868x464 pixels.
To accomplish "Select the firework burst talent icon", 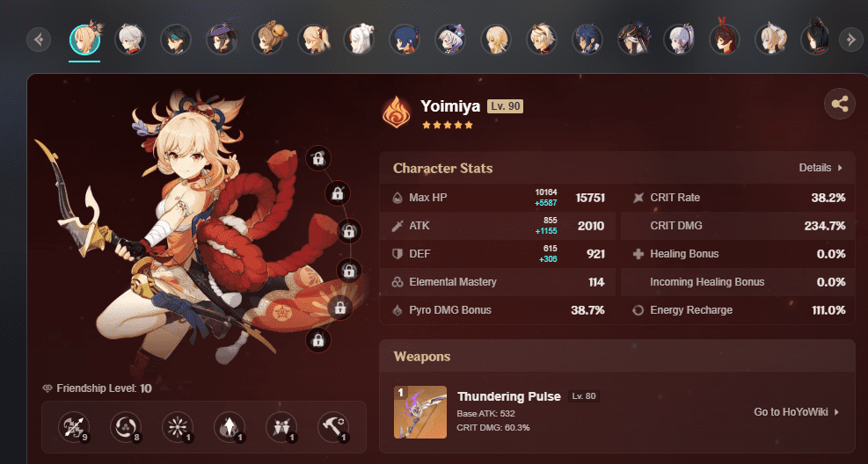I will click(178, 427).
